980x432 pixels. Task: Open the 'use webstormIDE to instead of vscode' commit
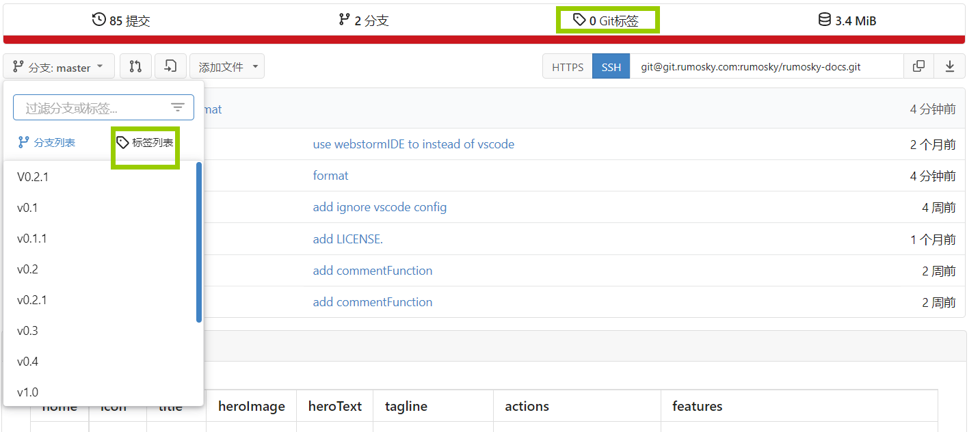click(x=413, y=144)
